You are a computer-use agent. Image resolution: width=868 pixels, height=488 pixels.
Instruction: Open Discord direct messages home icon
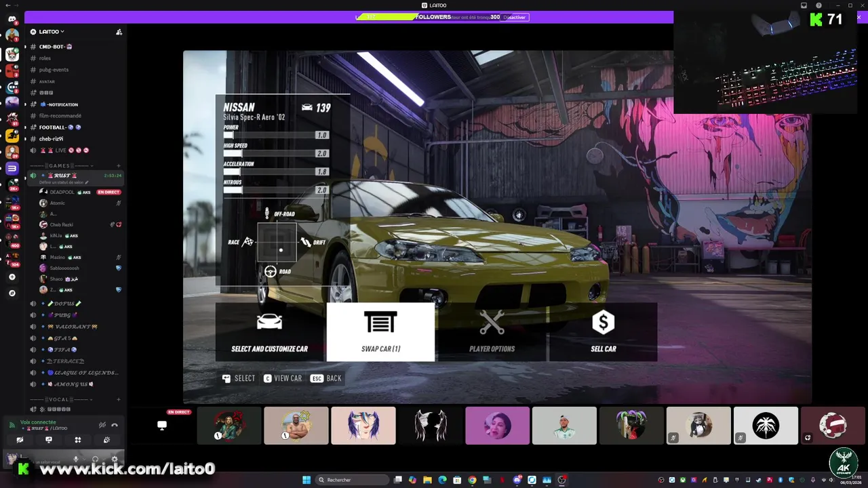[x=12, y=18]
